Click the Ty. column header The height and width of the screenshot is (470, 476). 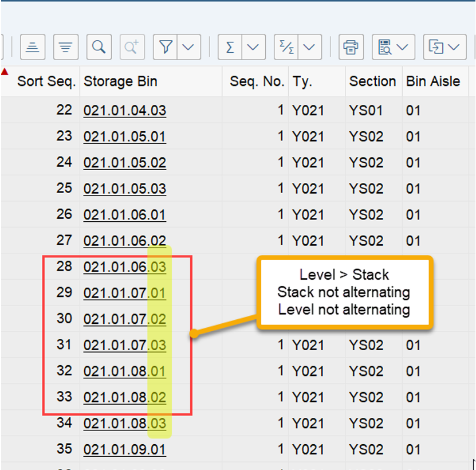pyautogui.click(x=317, y=81)
